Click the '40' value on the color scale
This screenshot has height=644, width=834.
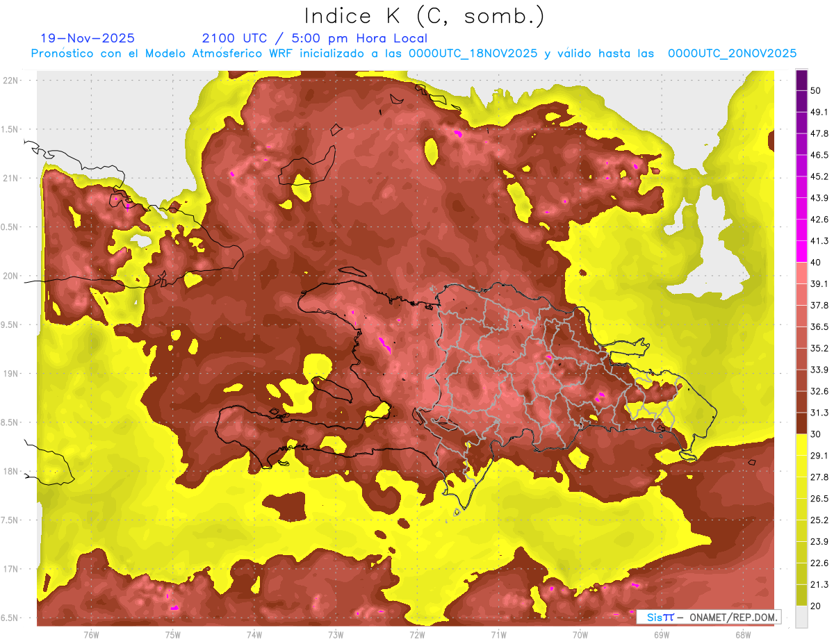coord(815,263)
